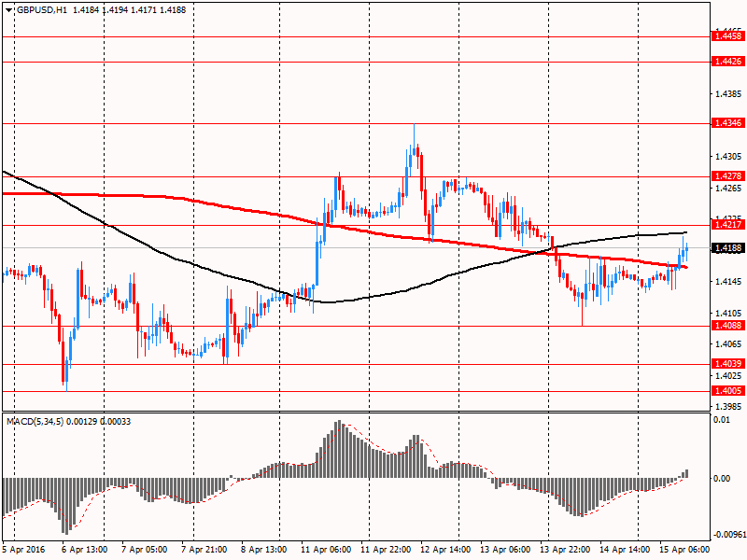Click the 1.4265 price axis value
The image size is (747, 560).
[x=729, y=189]
